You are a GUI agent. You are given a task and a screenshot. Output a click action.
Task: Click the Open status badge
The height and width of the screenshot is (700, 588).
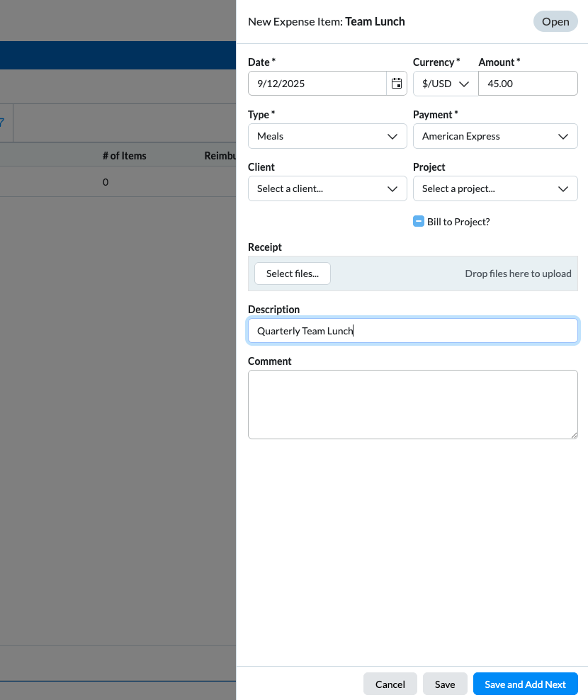555,21
